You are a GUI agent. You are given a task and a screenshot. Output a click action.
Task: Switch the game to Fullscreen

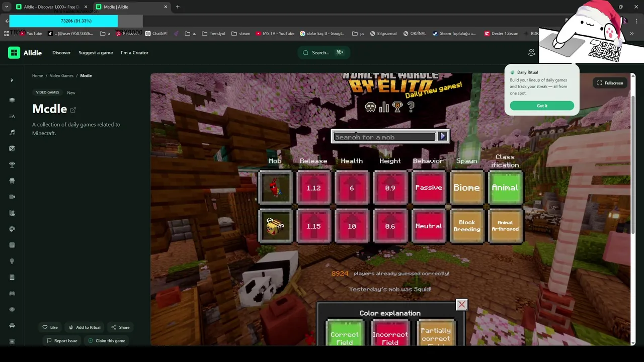click(x=610, y=83)
